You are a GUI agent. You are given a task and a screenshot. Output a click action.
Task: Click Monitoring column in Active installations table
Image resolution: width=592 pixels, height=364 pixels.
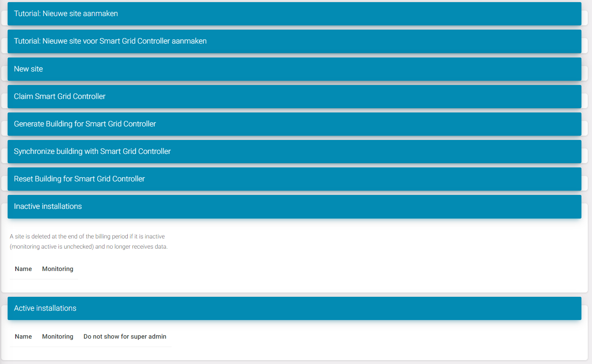(x=58, y=337)
